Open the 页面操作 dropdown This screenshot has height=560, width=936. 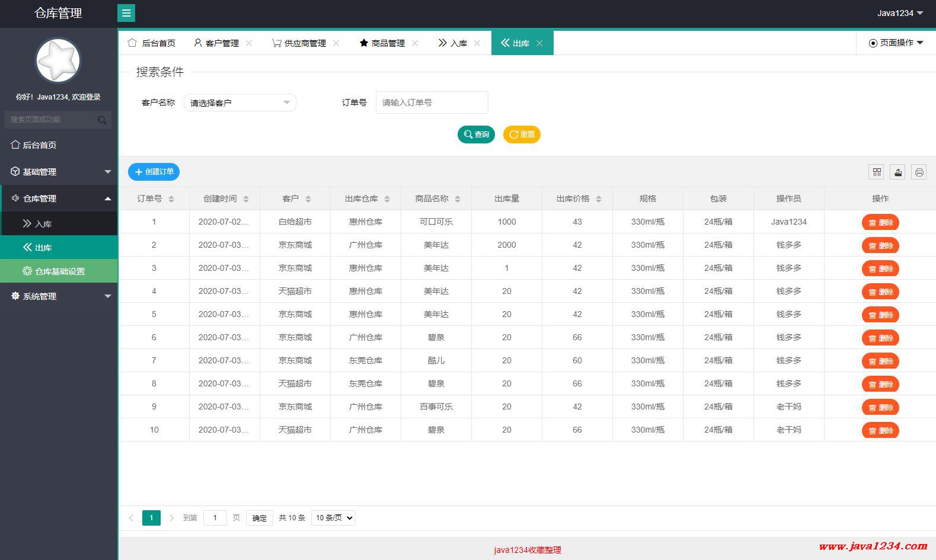[896, 43]
